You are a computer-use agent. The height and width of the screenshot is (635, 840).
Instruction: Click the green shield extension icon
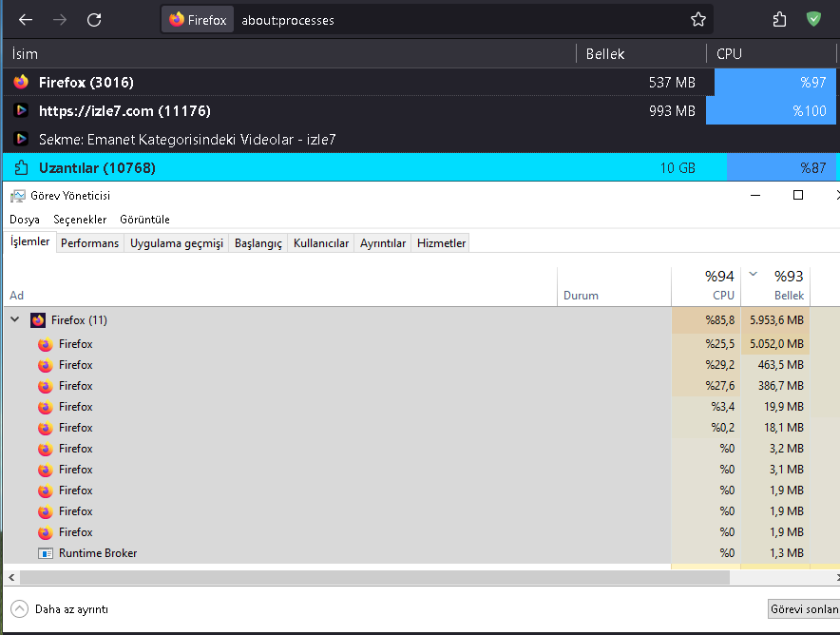tap(814, 19)
